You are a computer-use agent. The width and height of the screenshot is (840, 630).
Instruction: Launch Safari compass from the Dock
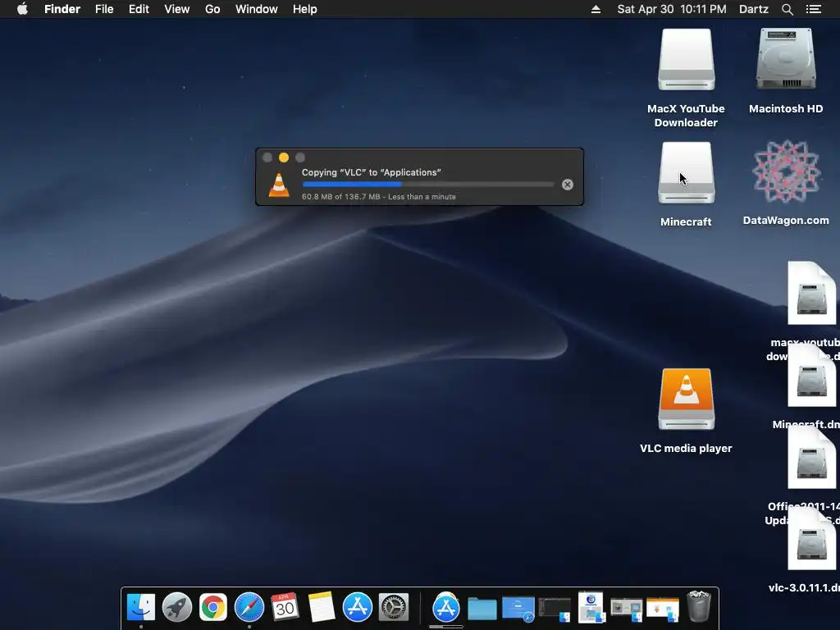click(x=249, y=607)
